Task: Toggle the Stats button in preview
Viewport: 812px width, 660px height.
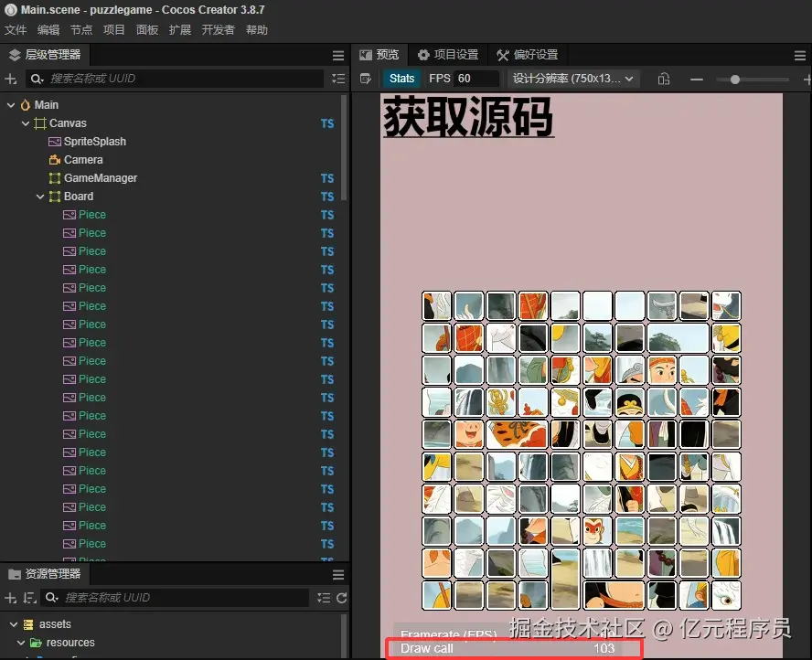Action: click(x=401, y=79)
